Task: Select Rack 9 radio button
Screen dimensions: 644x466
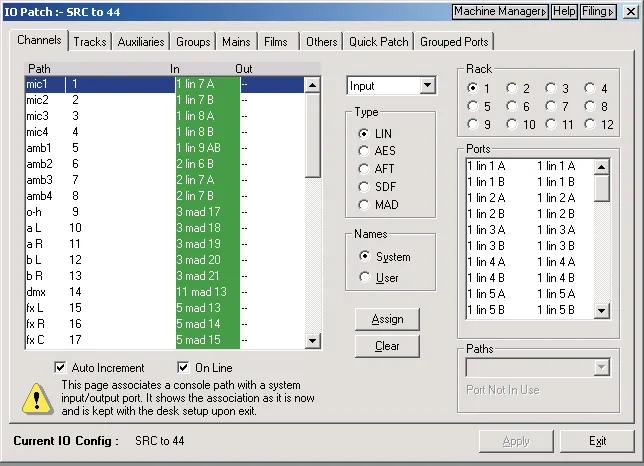Action: (x=473, y=124)
